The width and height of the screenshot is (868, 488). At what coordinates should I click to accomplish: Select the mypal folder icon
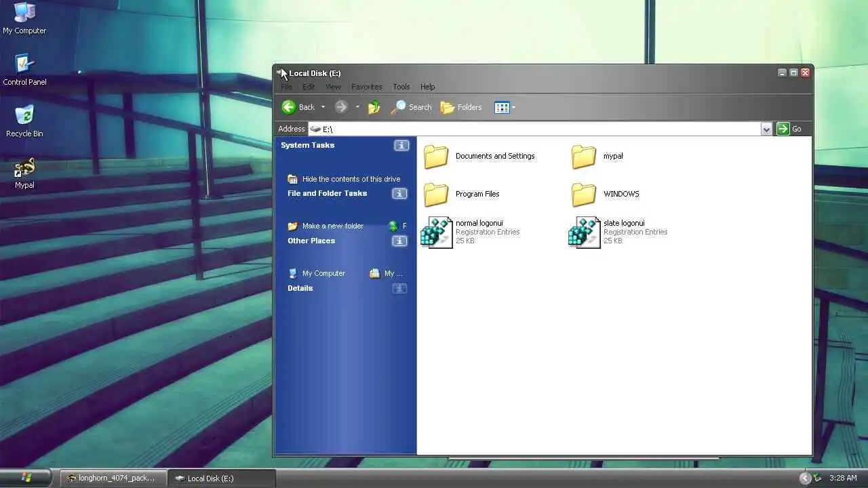click(x=584, y=157)
